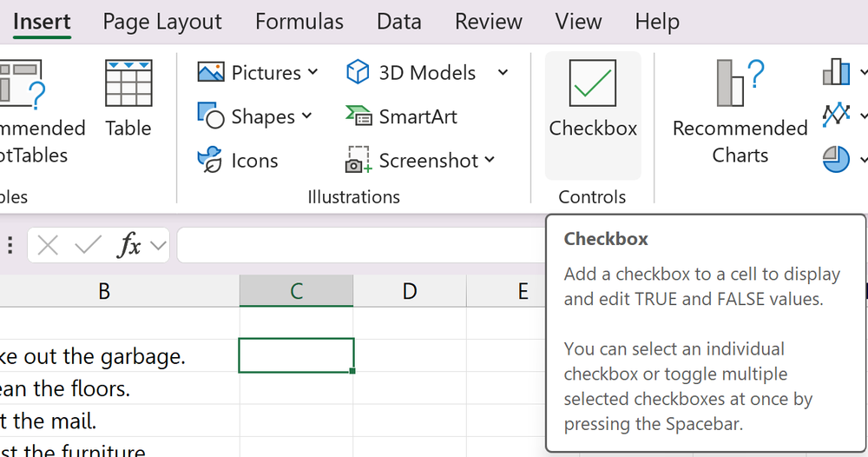Confirm entry with the formula bar checkmark

click(x=88, y=246)
